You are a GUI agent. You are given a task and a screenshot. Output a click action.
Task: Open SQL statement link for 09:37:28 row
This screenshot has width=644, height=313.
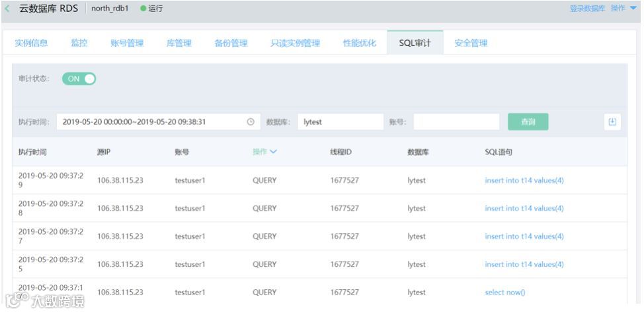524,209
